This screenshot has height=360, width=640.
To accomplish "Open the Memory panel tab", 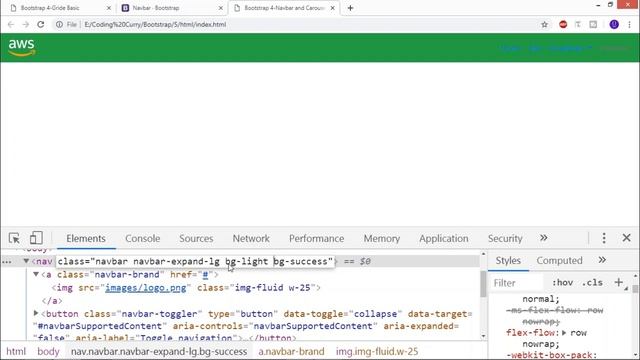I will coord(382,238).
